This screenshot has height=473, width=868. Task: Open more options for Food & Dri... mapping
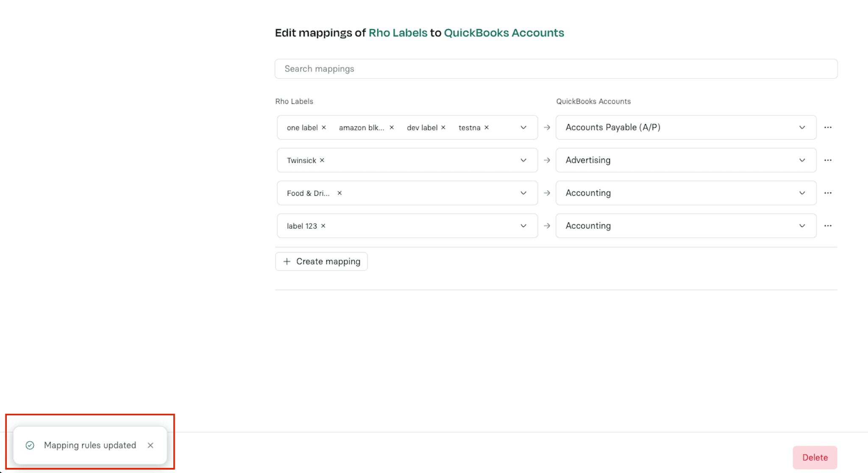coord(828,193)
